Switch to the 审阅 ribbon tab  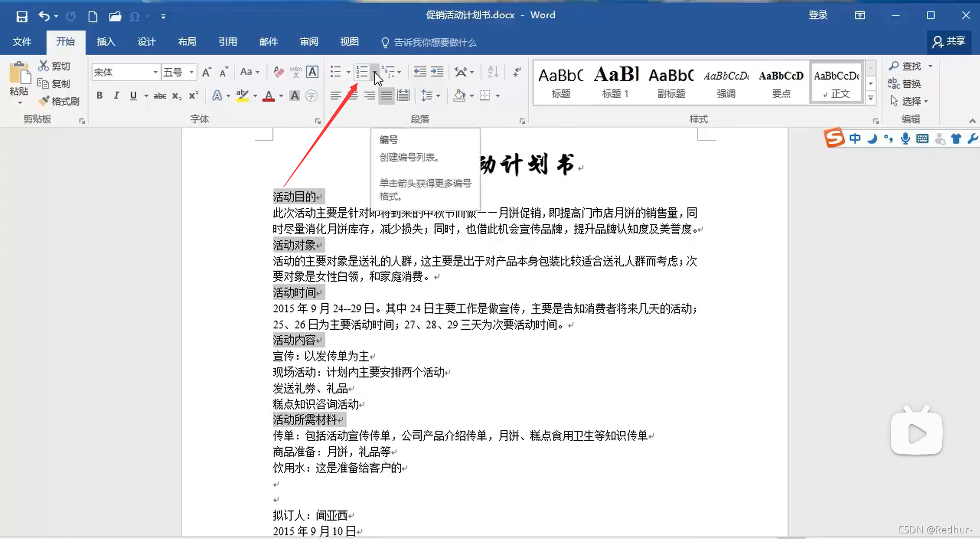click(x=309, y=42)
